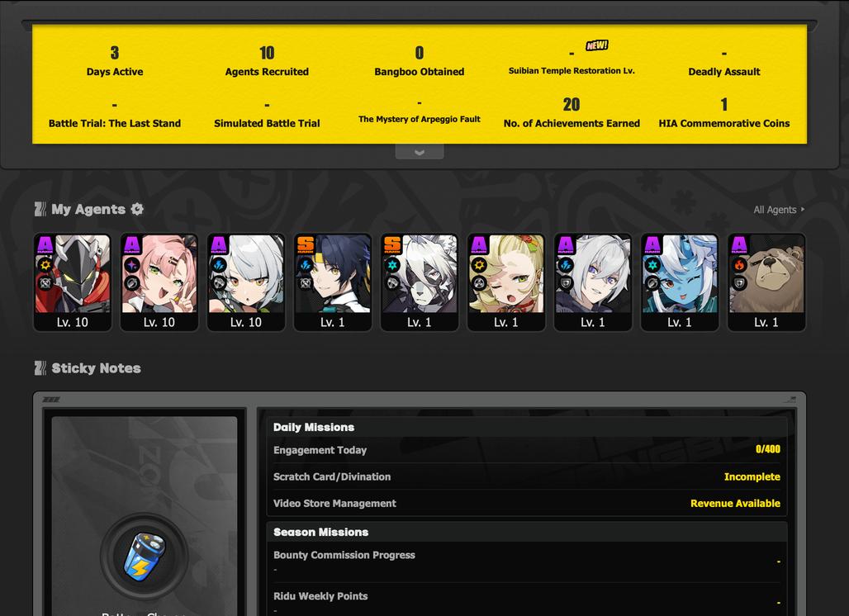Click the Engagement Today label
849x616 pixels.
320,450
